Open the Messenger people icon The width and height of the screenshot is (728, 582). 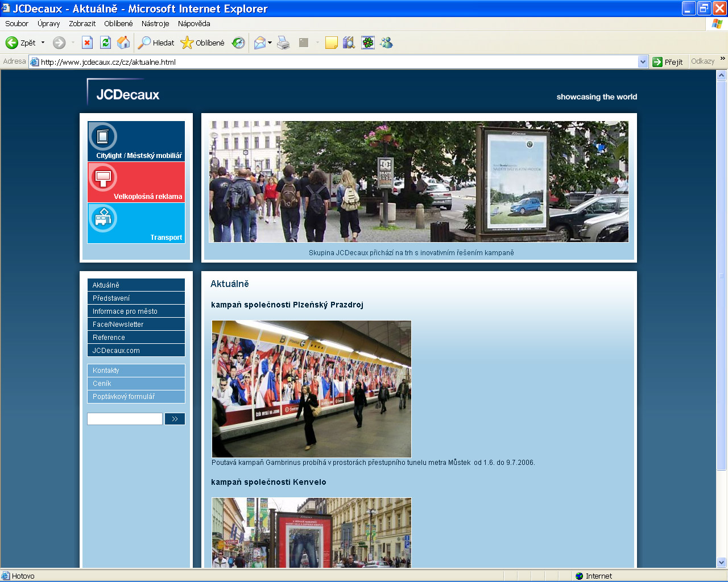tap(387, 43)
